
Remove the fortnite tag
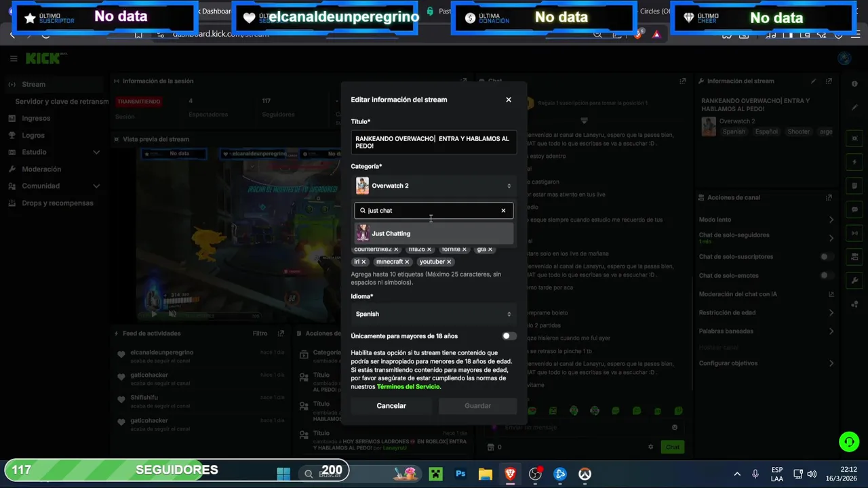click(x=465, y=249)
